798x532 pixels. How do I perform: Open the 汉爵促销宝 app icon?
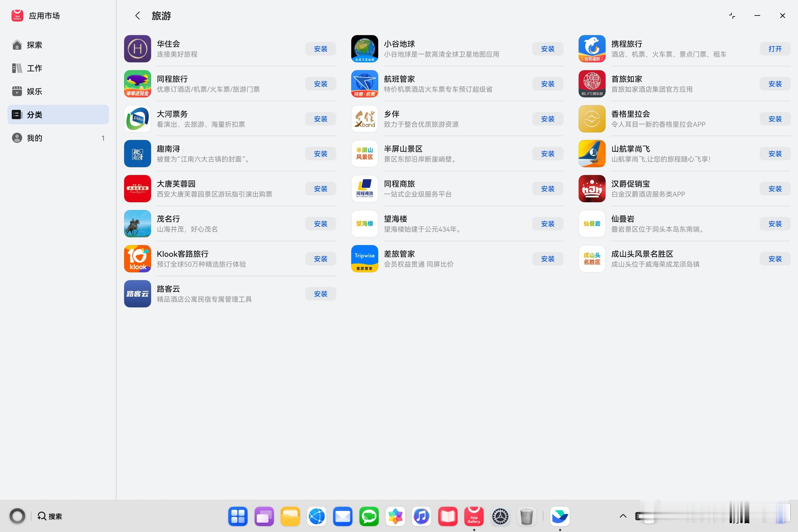(592, 189)
